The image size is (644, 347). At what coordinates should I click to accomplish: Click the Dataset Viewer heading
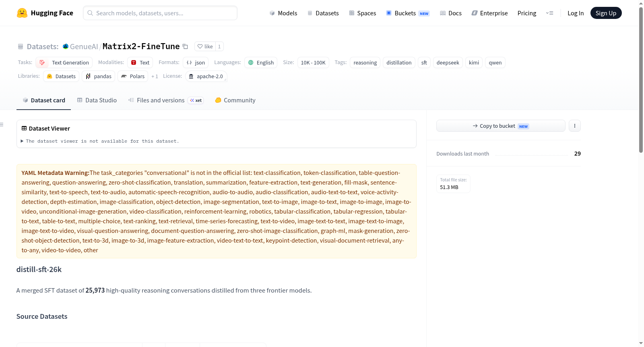point(49,129)
